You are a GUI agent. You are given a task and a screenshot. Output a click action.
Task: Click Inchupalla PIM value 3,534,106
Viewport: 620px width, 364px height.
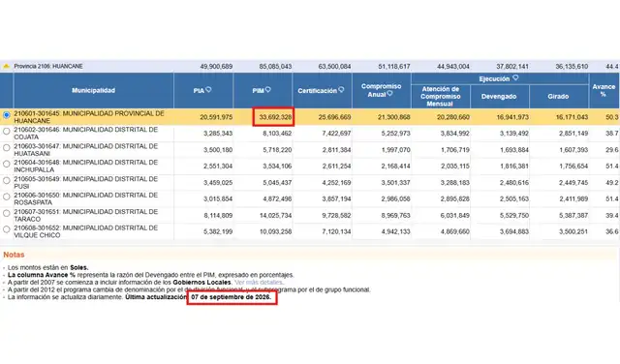tap(277, 167)
